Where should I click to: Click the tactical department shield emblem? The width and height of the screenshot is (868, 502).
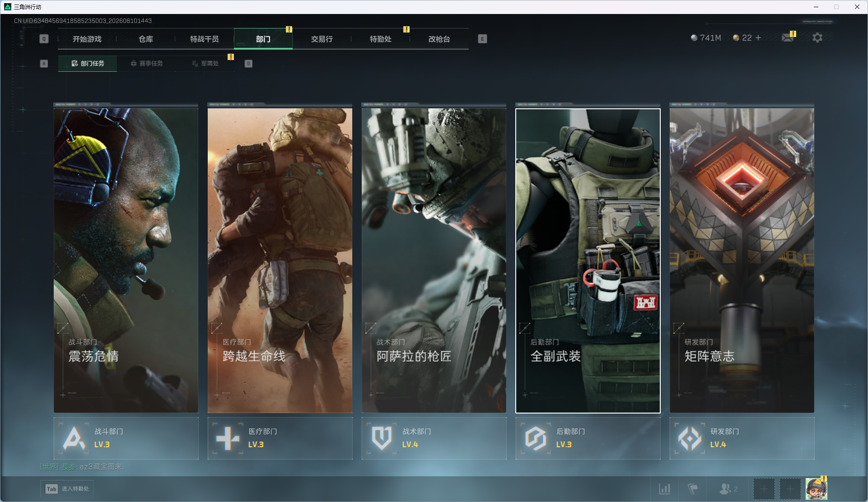coord(382,438)
